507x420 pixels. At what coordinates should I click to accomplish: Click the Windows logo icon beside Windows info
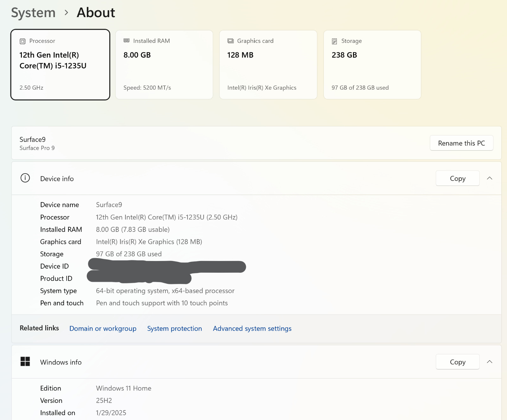(x=25, y=361)
